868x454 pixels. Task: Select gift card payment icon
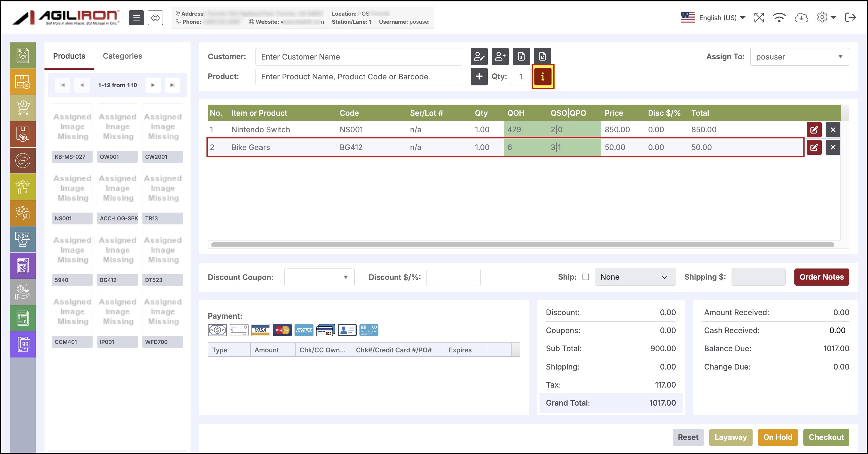[369, 330]
